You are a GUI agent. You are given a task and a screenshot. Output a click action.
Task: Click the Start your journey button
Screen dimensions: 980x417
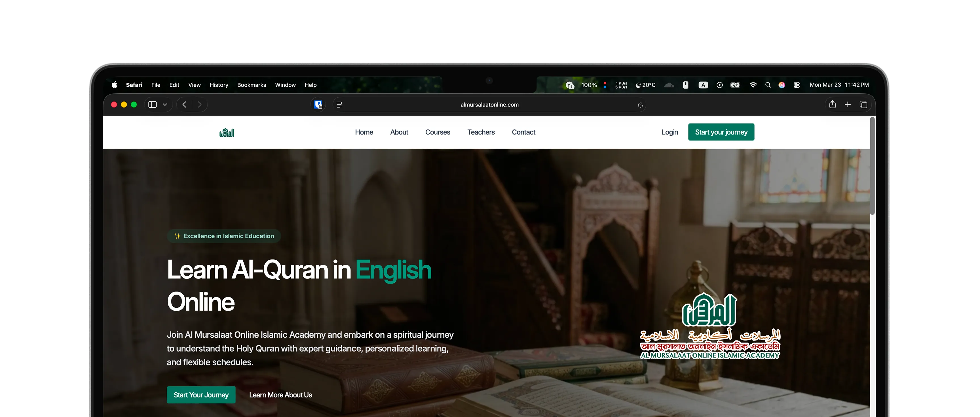[x=721, y=132]
